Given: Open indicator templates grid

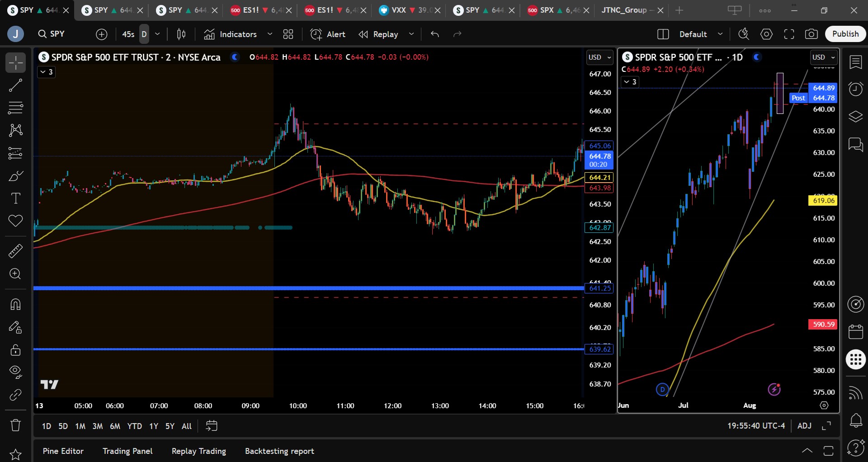Looking at the screenshot, I should [288, 34].
